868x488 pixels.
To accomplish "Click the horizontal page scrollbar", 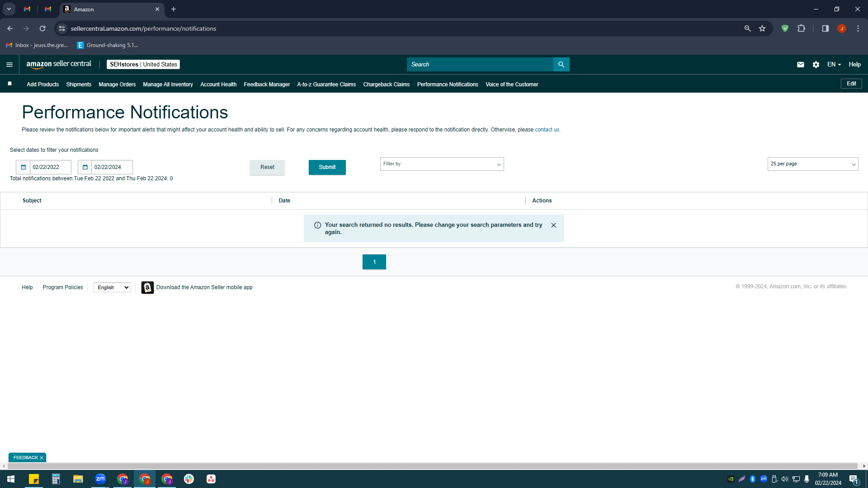I will pos(432,466).
